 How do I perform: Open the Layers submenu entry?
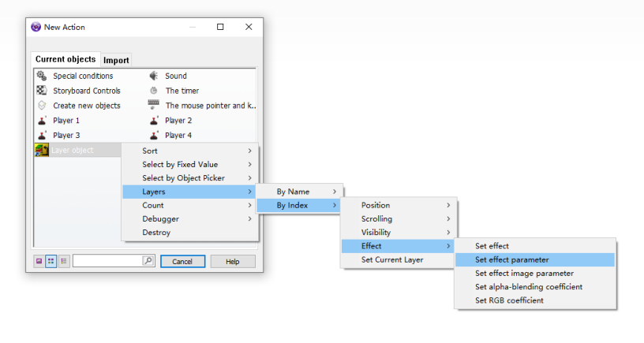coord(189,192)
